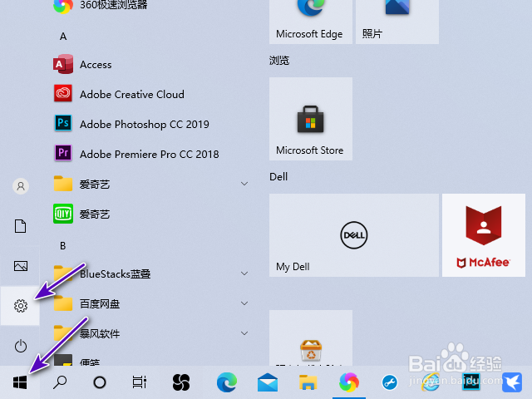Image resolution: width=532 pixels, height=399 pixels.
Task: Expand the 爱奇艺 folder chevron
Action: point(244,184)
